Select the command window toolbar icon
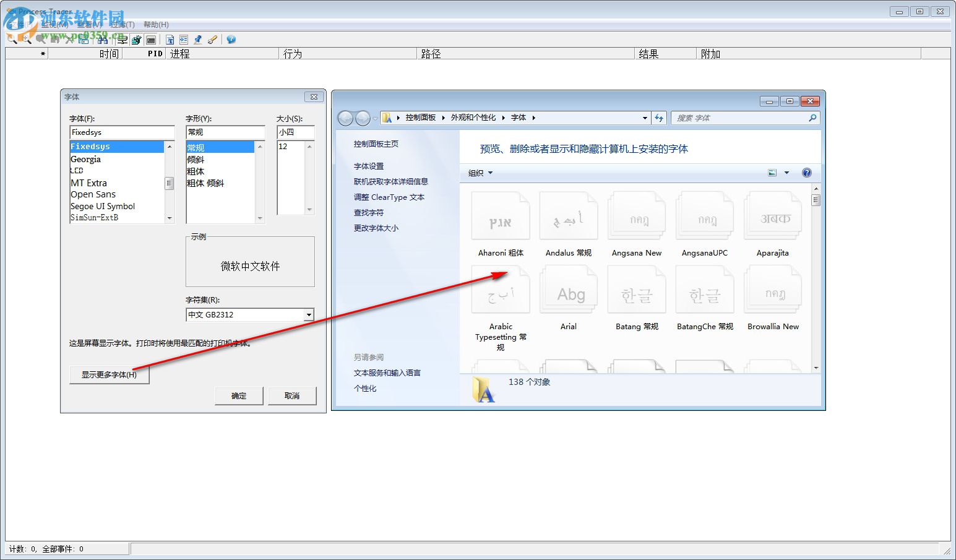 [150, 39]
